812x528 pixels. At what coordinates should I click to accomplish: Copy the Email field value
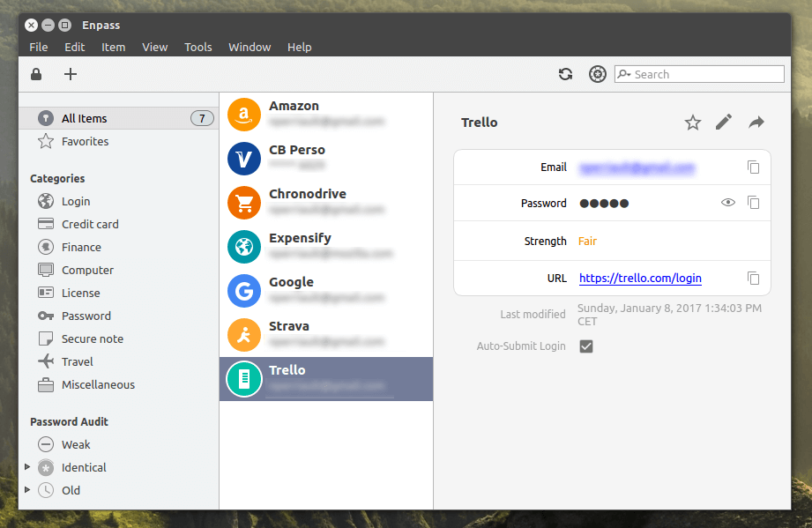pos(754,167)
